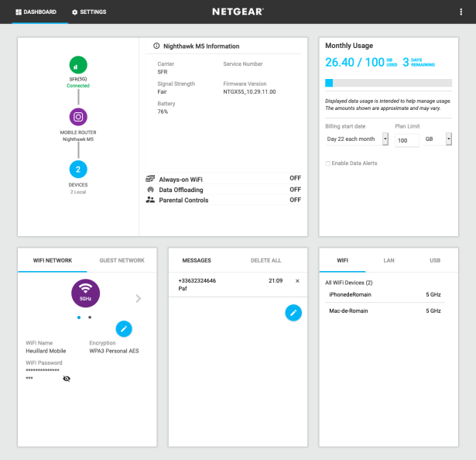Image resolution: width=476 pixels, height=460 pixels.
Task: Switch to WIFI NETWORK tab
Action: [x=53, y=260]
